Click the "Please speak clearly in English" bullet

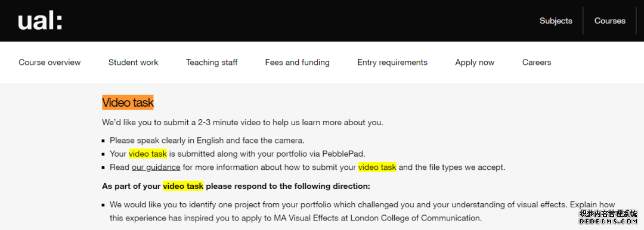point(207,141)
